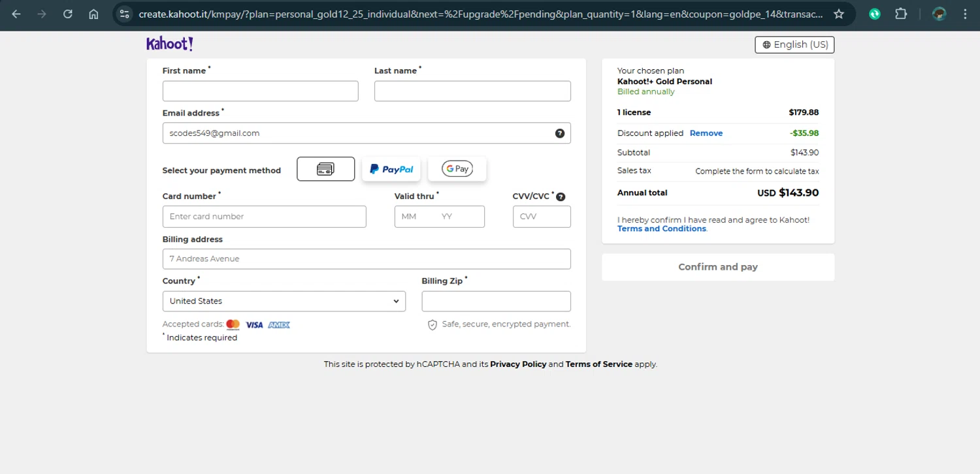Click the browser back arrow
Image resolution: width=980 pixels, height=474 pixels.
(x=16, y=14)
